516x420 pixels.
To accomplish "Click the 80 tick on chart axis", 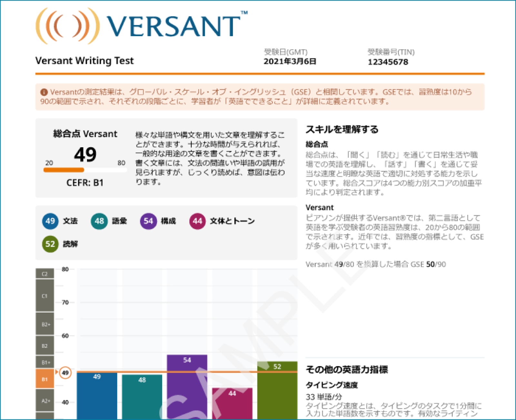I will click(65, 269).
